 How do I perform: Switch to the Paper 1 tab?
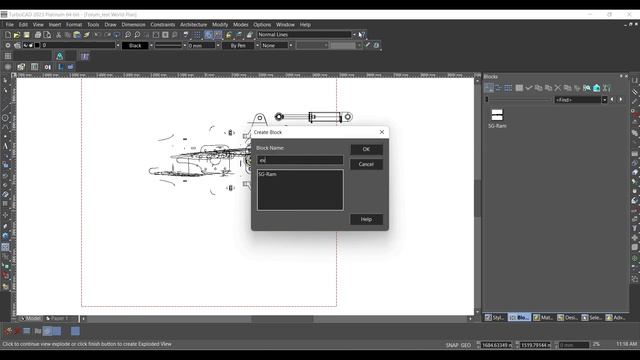pos(57,318)
